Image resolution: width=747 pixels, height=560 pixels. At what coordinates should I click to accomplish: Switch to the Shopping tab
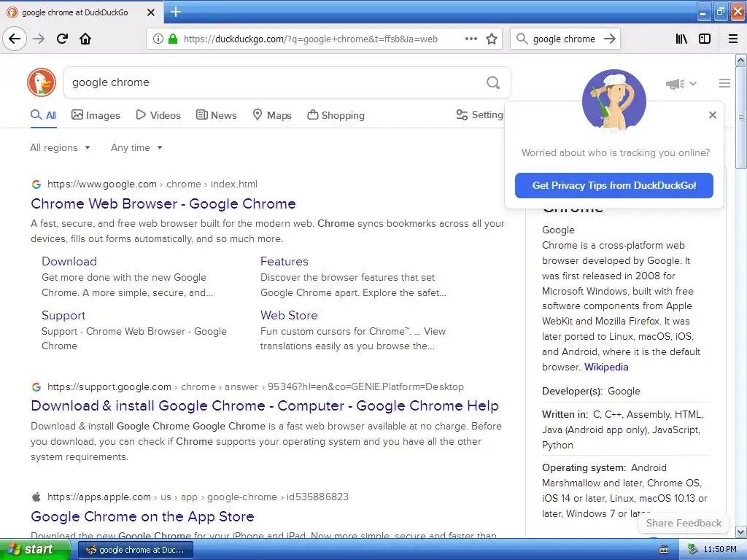(x=336, y=115)
